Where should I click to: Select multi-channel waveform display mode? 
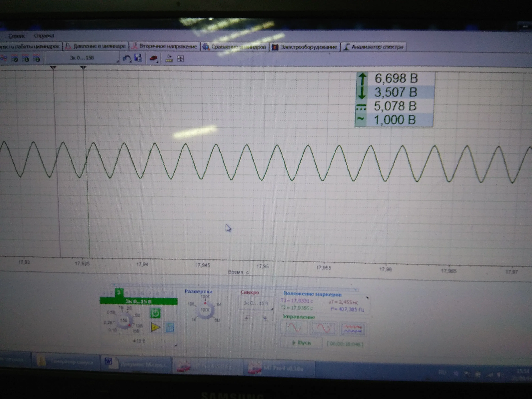point(353,329)
